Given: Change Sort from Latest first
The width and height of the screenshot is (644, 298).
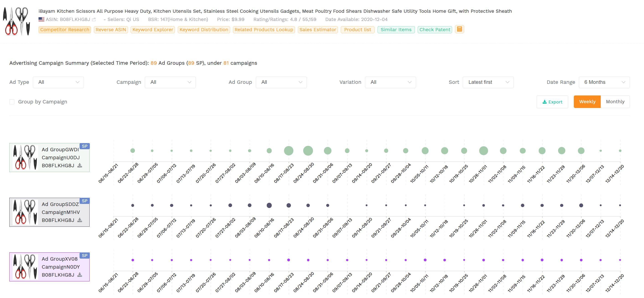Looking at the screenshot, I should tap(488, 82).
